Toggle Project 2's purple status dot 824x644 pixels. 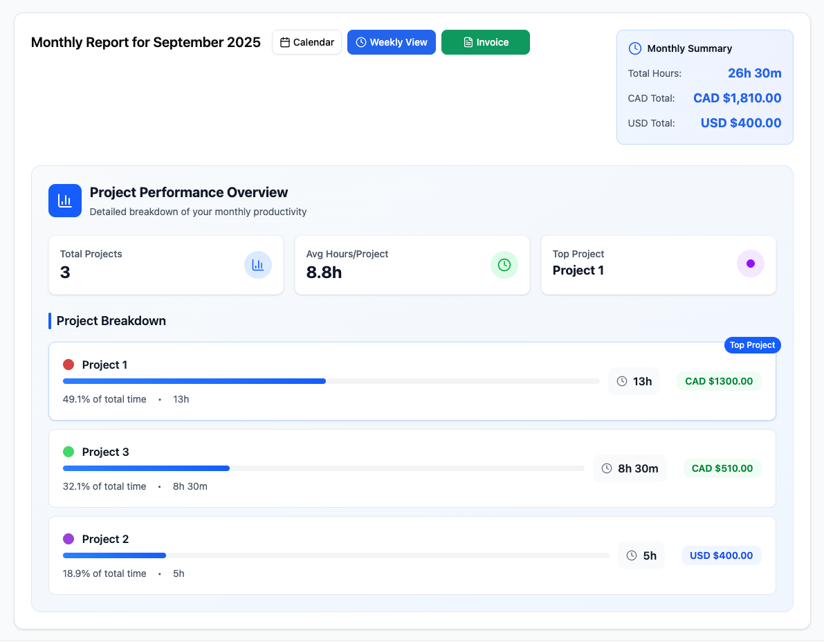point(67,537)
